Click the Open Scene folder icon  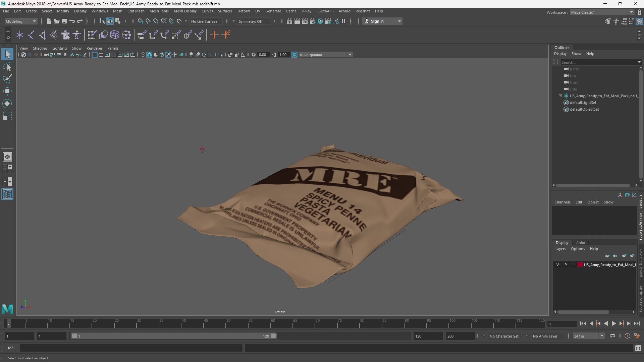(x=57, y=21)
